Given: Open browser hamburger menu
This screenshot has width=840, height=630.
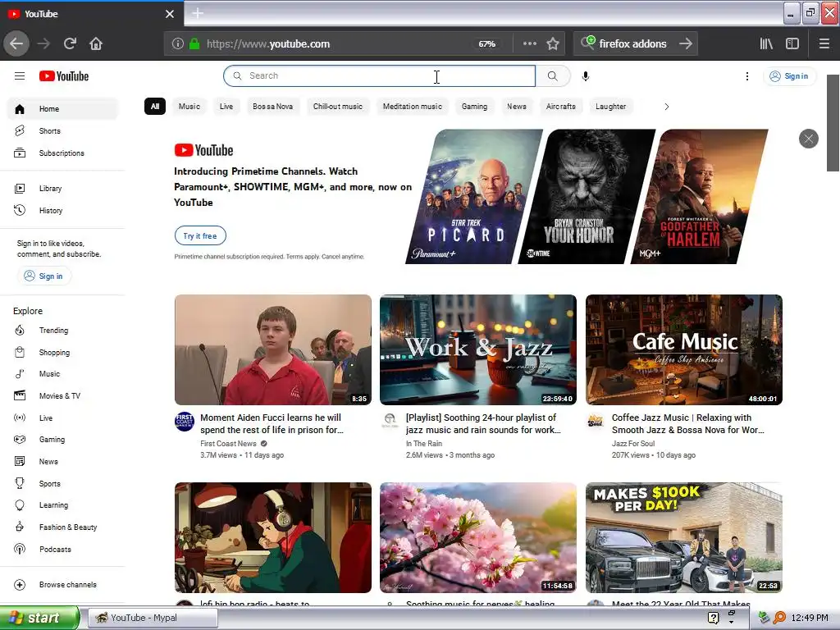Looking at the screenshot, I should tap(824, 43).
